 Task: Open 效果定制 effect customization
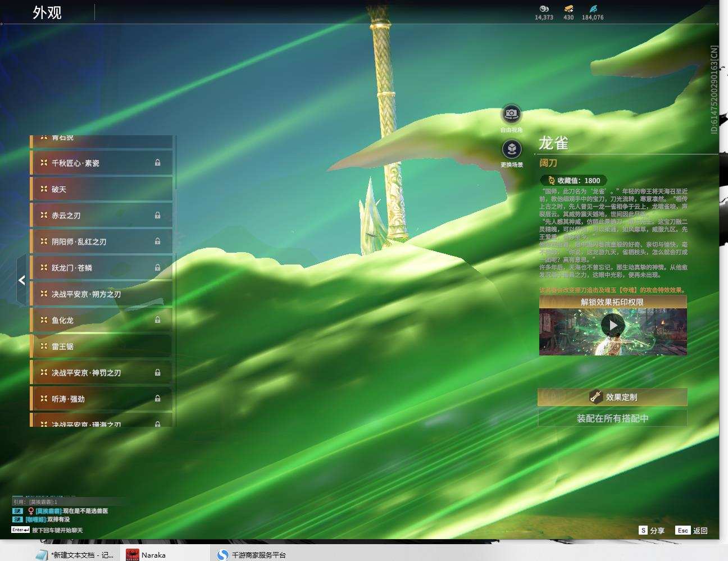pos(612,397)
